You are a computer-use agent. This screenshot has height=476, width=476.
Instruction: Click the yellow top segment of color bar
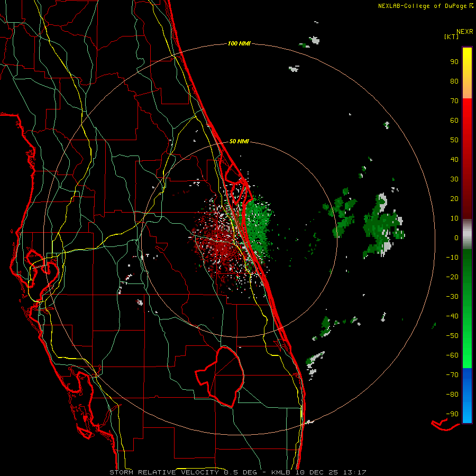point(467,73)
